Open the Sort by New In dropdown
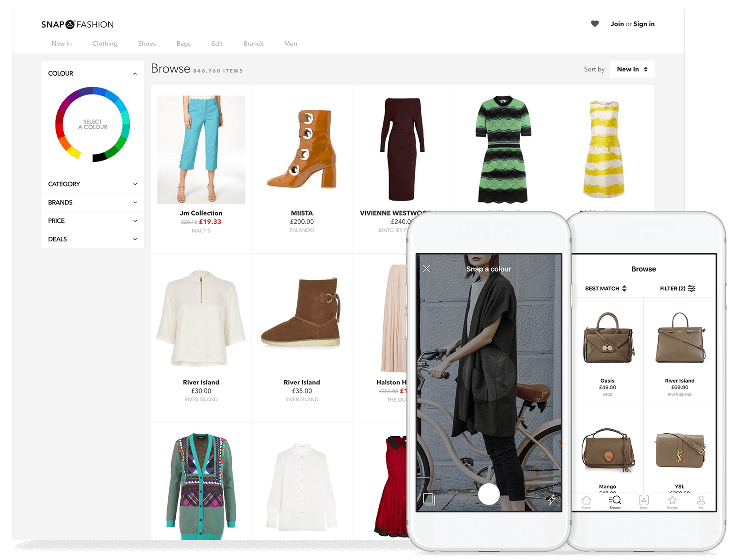The width and height of the screenshot is (734, 560). point(632,69)
